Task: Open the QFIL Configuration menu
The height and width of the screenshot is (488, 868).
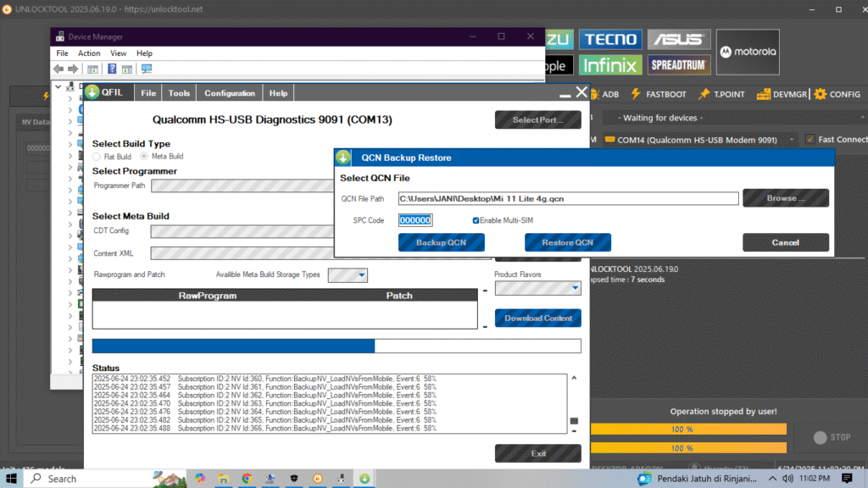Action: (x=230, y=93)
